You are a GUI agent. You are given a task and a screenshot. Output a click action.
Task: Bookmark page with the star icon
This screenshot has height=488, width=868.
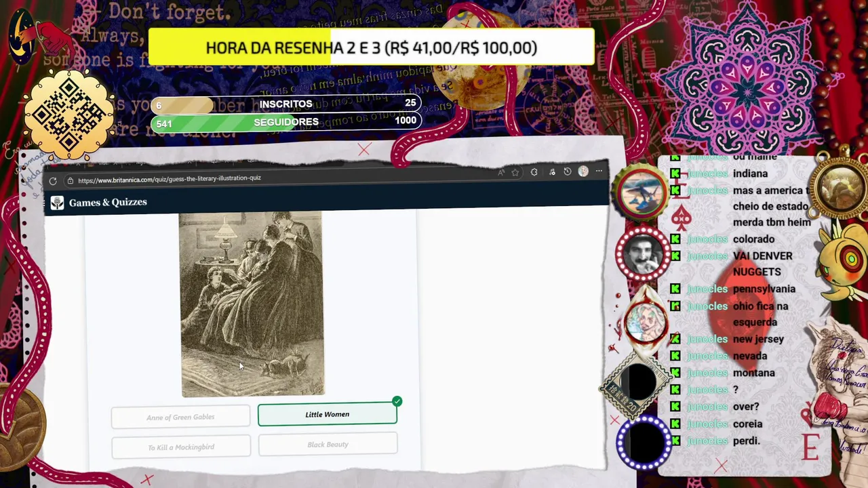(515, 172)
